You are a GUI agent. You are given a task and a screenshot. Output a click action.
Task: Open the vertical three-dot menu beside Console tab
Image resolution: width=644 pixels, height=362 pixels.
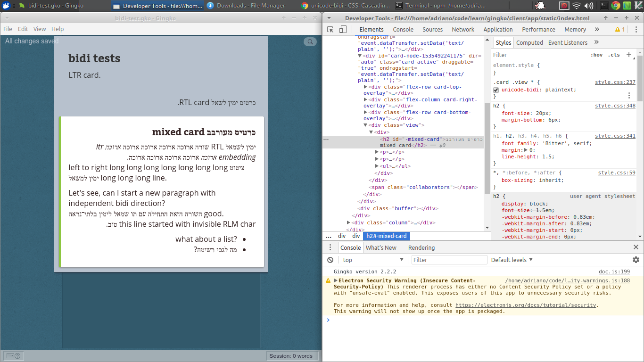pyautogui.click(x=330, y=247)
